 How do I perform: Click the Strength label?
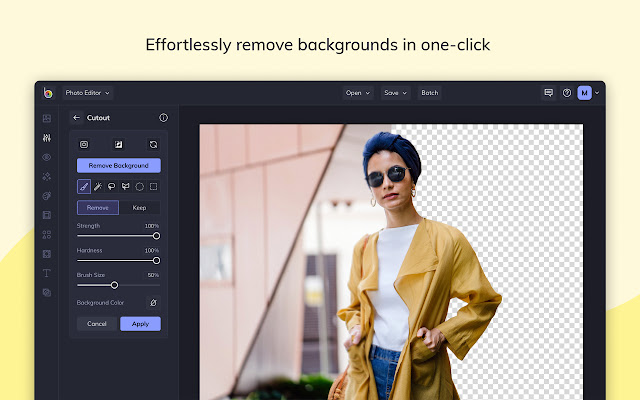pyautogui.click(x=88, y=226)
